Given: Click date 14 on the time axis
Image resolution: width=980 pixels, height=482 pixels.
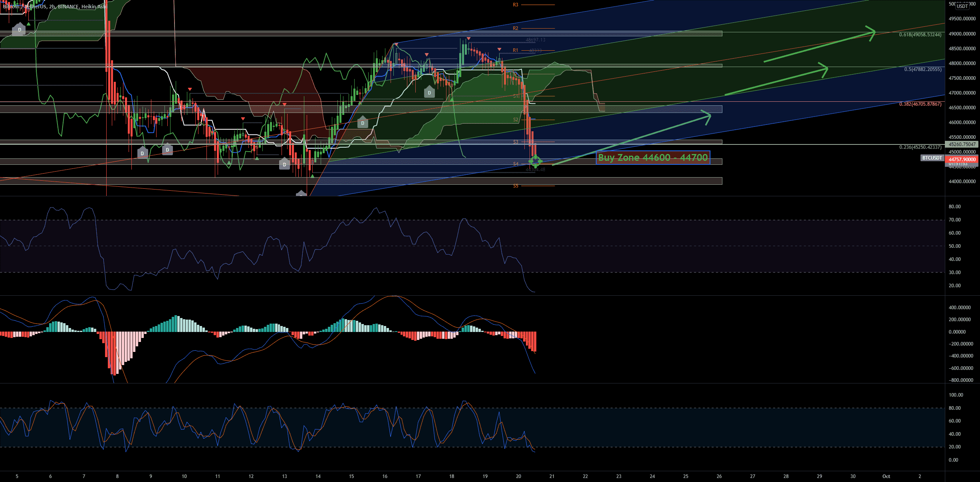Looking at the screenshot, I should tap(318, 476).
